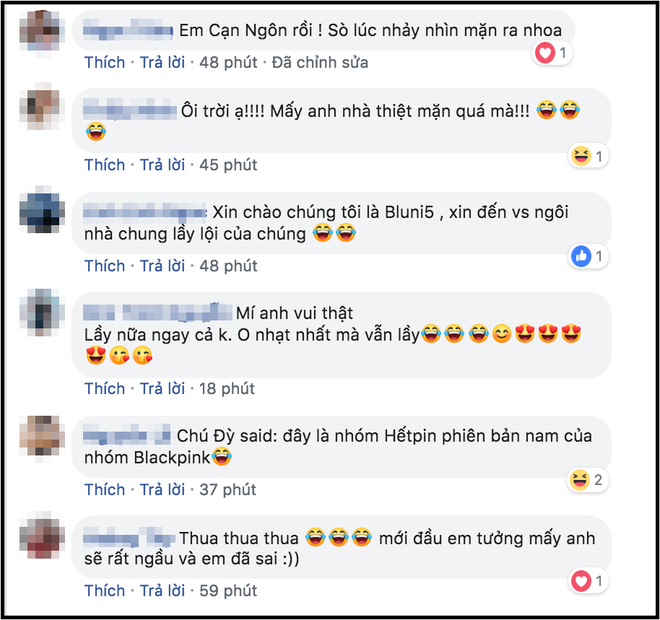Open avatar of 'Em Cạn Ngôn' commenter

pyautogui.click(x=42, y=31)
